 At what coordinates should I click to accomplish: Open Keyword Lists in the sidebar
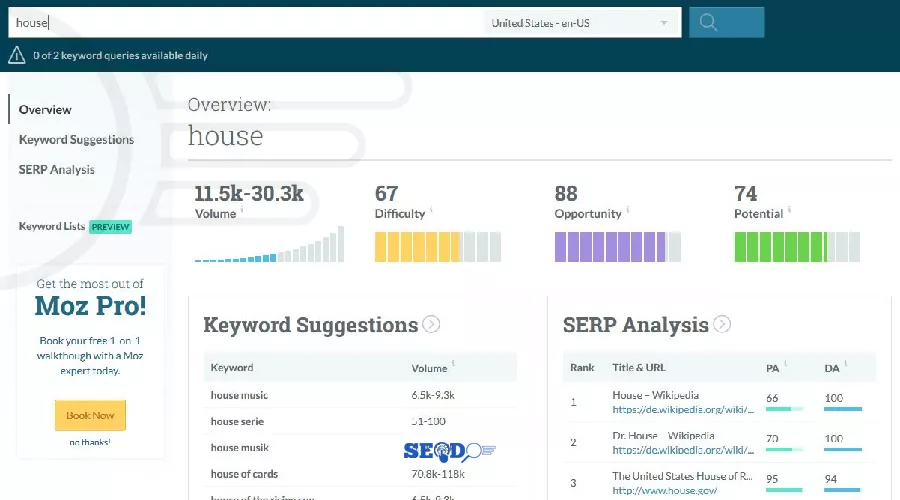coord(52,226)
